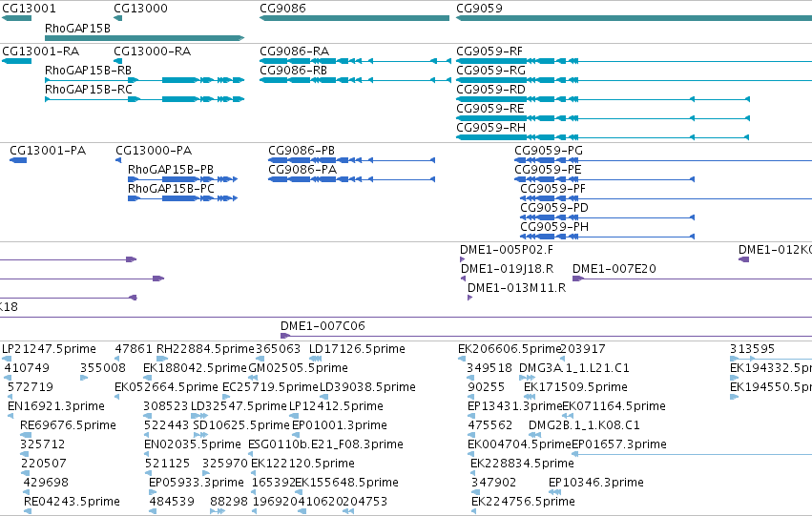Select EST RE04243.5prime

(x=72, y=502)
